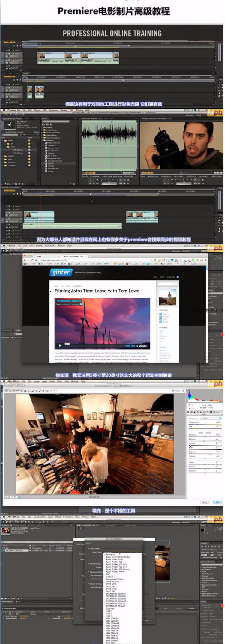Select Fast Color Corrector in Effects panel

coord(55,161)
